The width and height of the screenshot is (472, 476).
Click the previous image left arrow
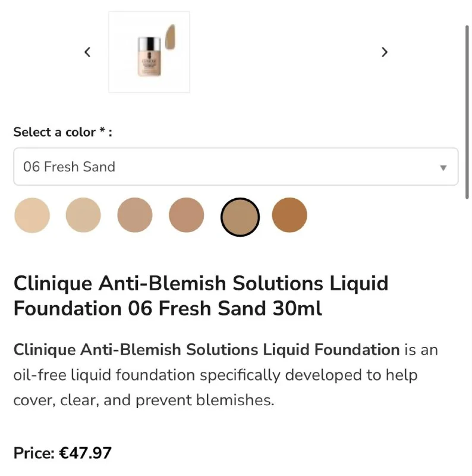(x=87, y=52)
